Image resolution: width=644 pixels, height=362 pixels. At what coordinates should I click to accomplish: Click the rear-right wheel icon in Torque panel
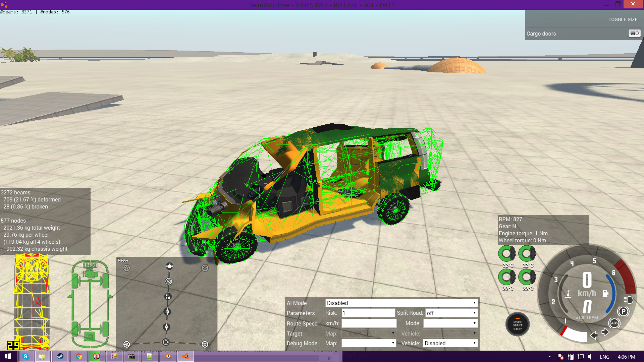pos(205,344)
